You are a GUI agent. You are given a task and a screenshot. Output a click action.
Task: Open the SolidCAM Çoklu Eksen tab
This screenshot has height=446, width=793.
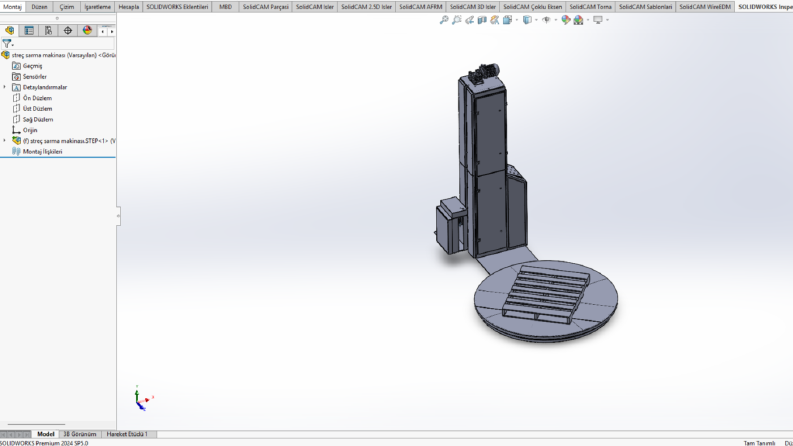coord(533,7)
